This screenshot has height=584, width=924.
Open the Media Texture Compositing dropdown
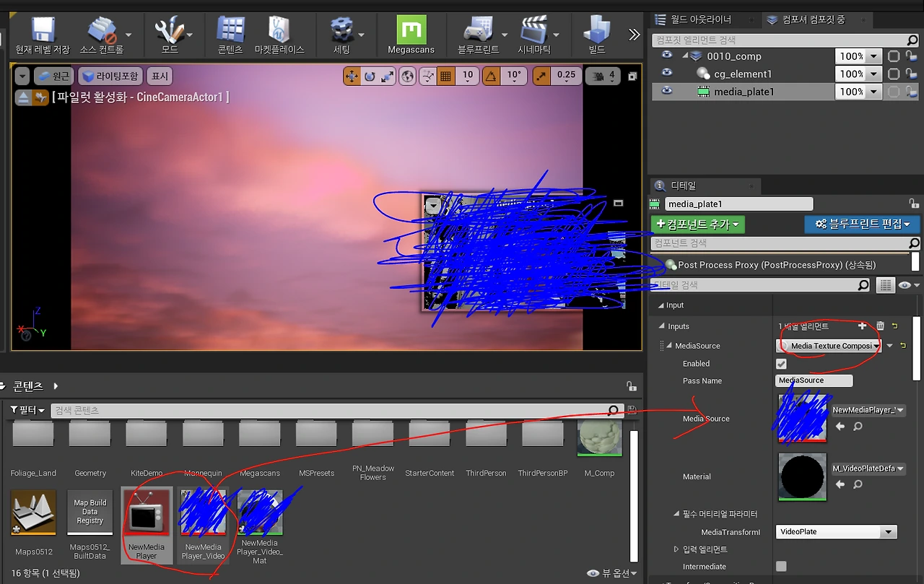[x=830, y=346]
